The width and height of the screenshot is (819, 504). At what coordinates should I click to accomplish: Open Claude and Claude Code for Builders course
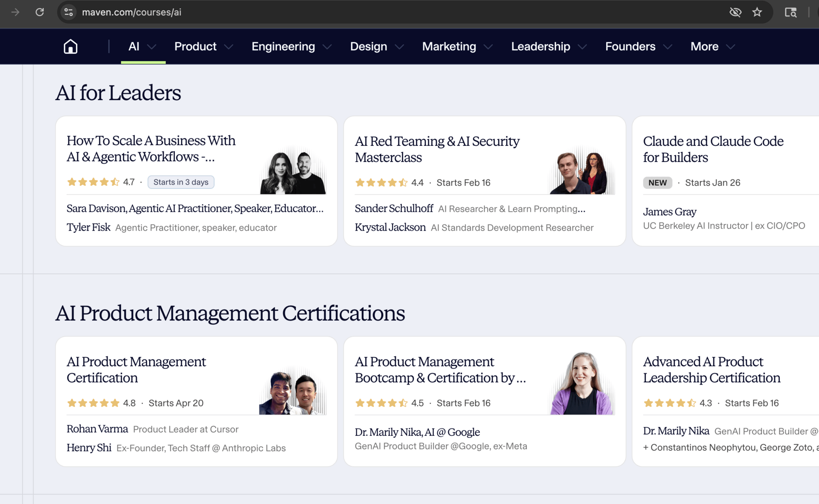pyautogui.click(x=713, y=149)
